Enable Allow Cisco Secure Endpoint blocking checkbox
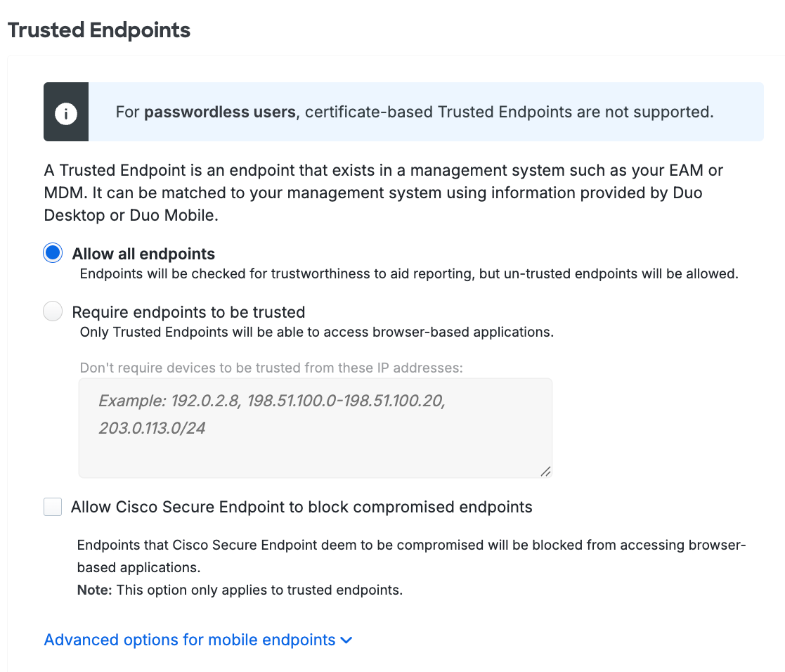Screen dimensions: 785x672 click(x=52, y=506)
